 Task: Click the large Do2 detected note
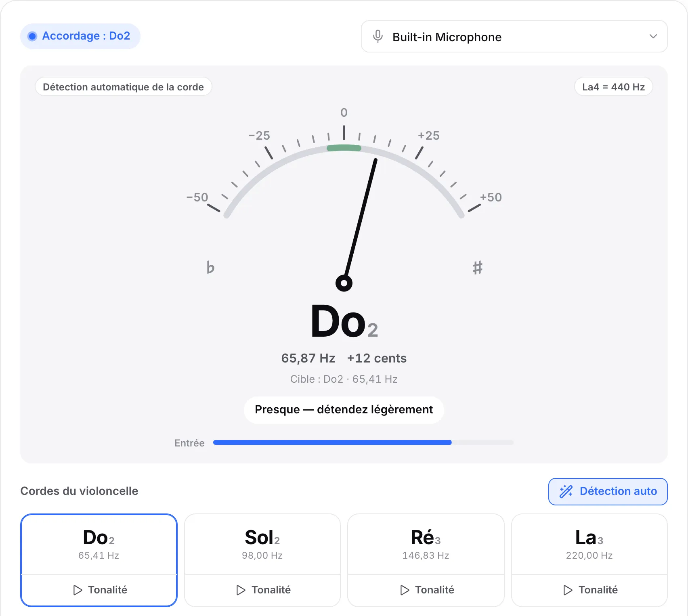tap(344, 321)
